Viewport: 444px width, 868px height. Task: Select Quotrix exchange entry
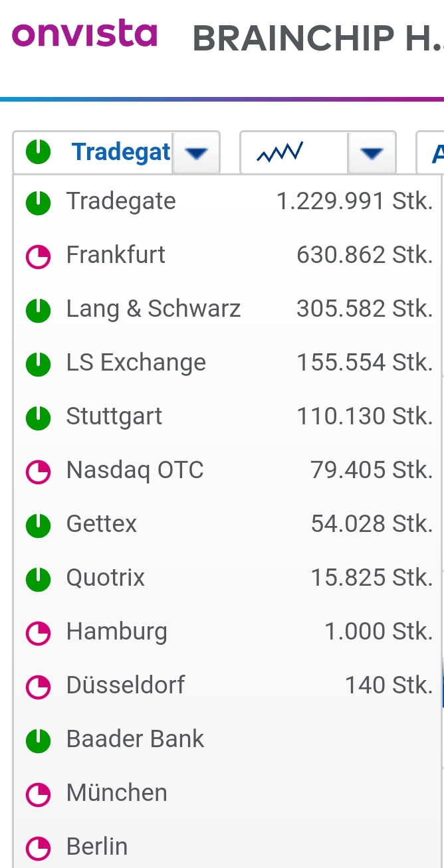click(105, 578)
